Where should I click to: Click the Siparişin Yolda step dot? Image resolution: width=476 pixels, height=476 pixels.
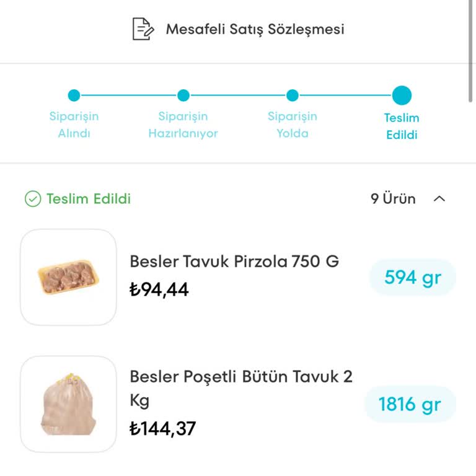tap(293, 95)
